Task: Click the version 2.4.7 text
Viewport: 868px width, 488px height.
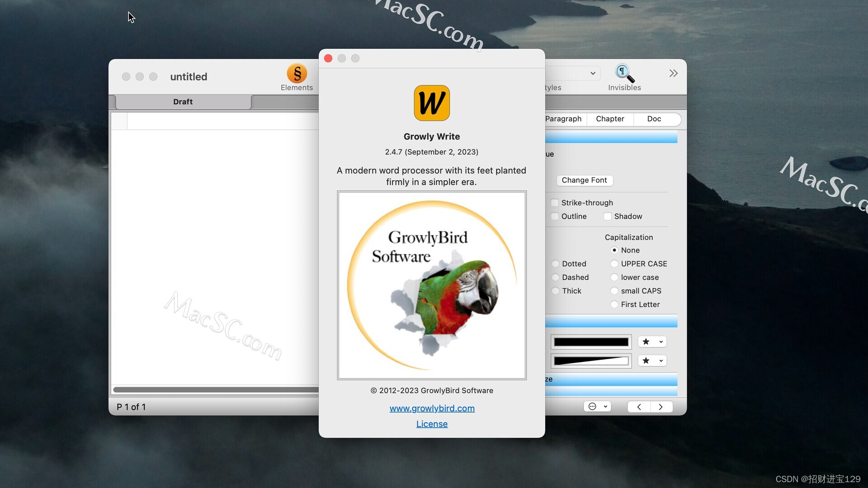Action: [432, 152]
